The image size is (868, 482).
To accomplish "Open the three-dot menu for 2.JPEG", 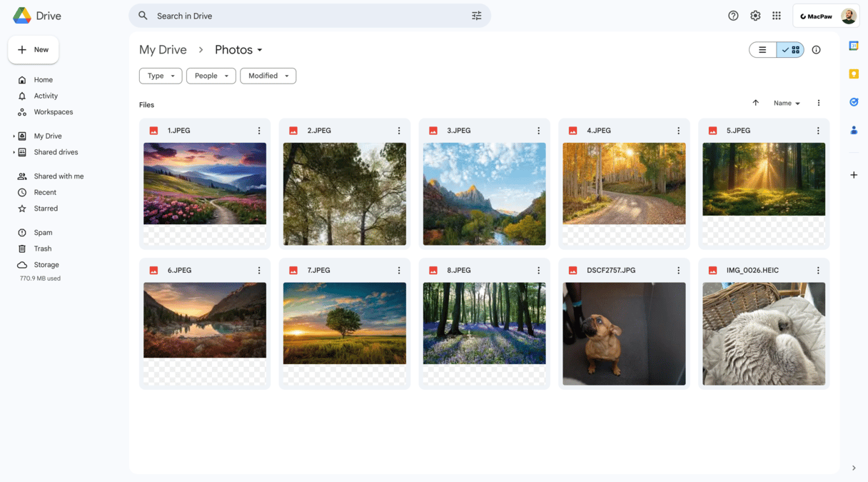I will point(399,131).
